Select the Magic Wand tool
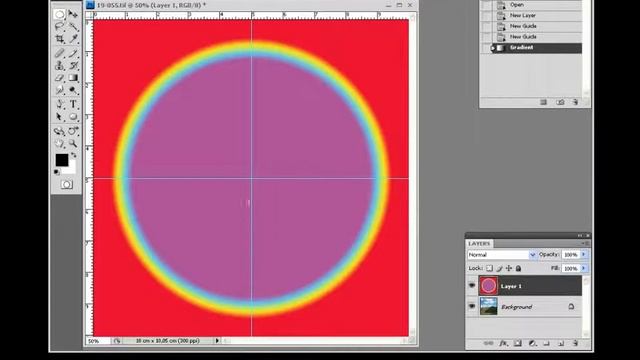 click(73, 27)
